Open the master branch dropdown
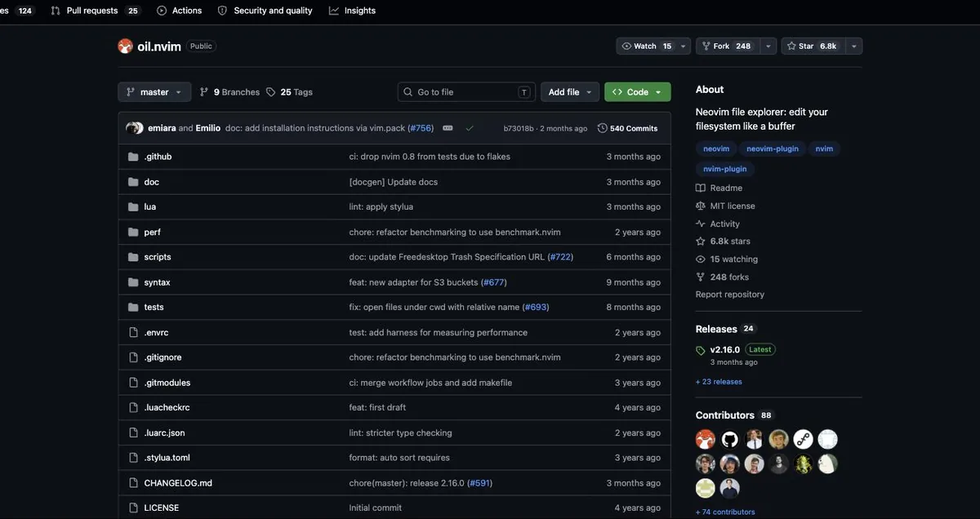This screenshot has width=980, height=519. coord(154,92)
